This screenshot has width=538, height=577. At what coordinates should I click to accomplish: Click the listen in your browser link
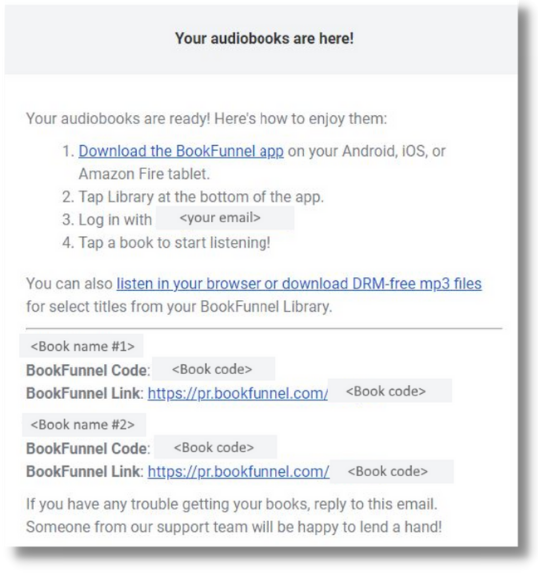(x=299, y=284)
